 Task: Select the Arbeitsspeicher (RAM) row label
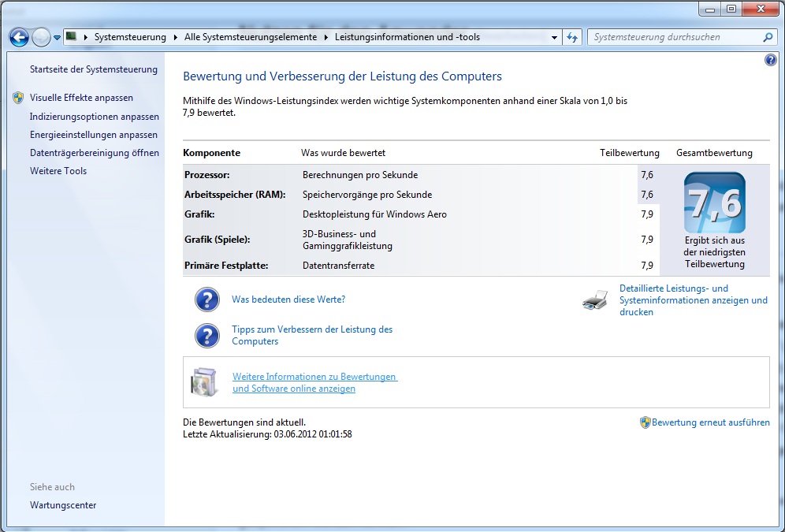[x=235, y=194]
